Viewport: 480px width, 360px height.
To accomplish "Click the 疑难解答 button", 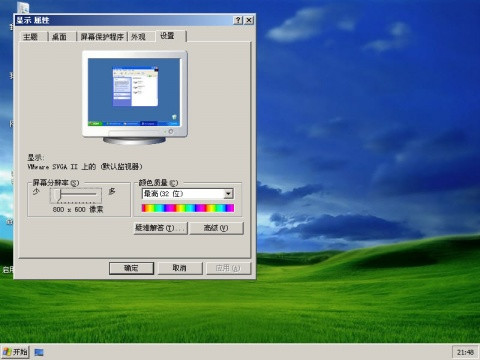I will (161, 228).
